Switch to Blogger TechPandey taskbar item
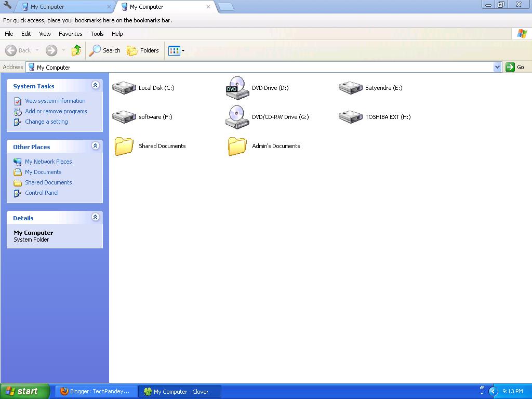 click(96, 392)
